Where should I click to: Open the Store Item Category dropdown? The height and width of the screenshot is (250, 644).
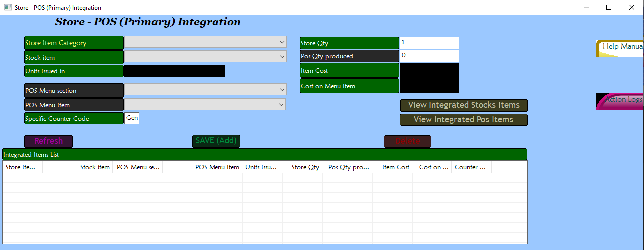tap(206, 42)
